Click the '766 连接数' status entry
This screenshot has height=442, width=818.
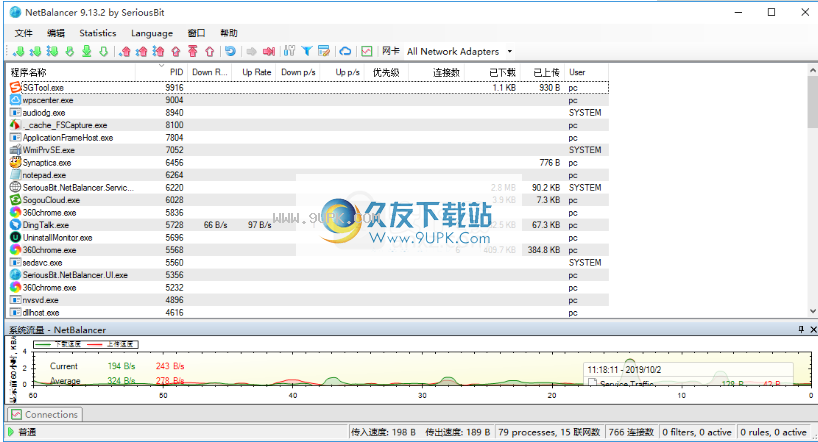(x=631, y=432)
